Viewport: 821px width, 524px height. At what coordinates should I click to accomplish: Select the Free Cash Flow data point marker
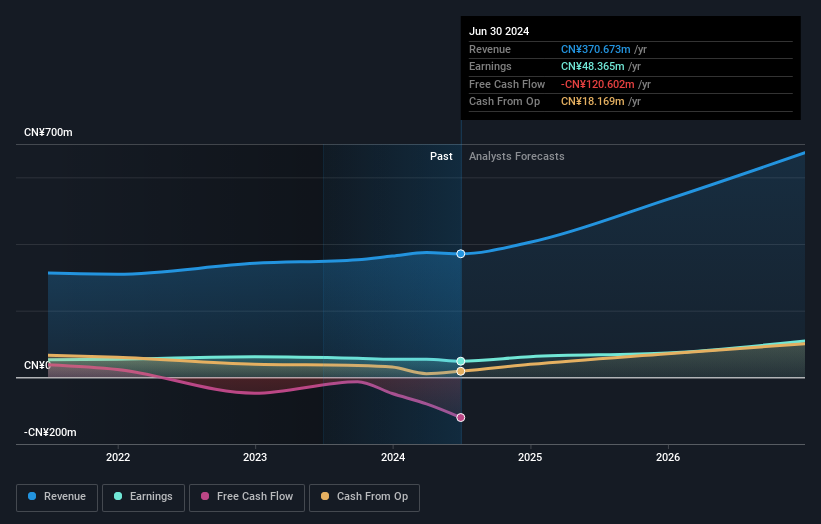pyautogui.click(x=461, y=417)
